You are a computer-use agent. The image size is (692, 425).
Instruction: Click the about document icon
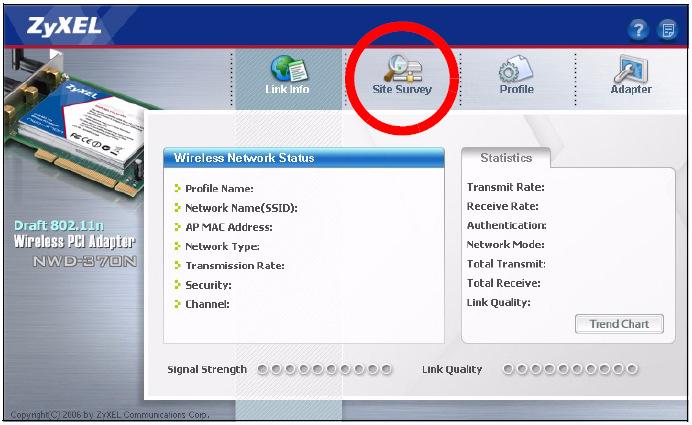(x=668, y=30)
